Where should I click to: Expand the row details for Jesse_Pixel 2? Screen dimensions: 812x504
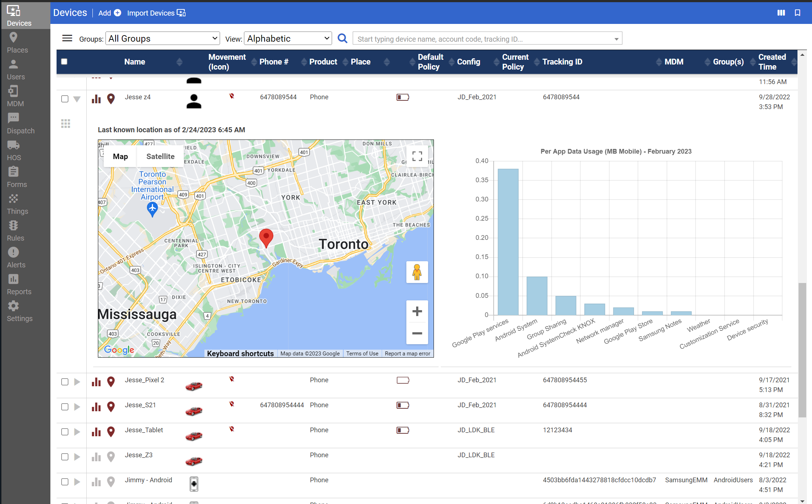(x=77, y=382)
